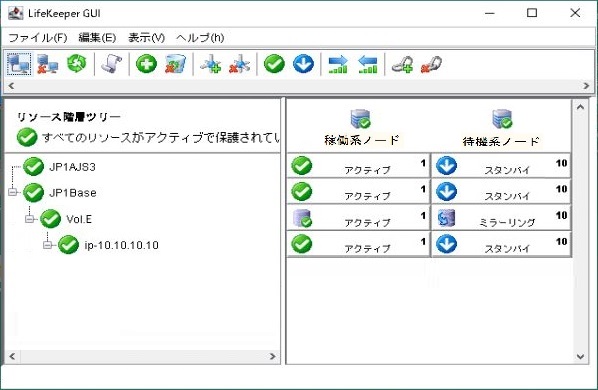
Task: Click the right pane vertical scroll up arrow
Action: coord(580,107)
